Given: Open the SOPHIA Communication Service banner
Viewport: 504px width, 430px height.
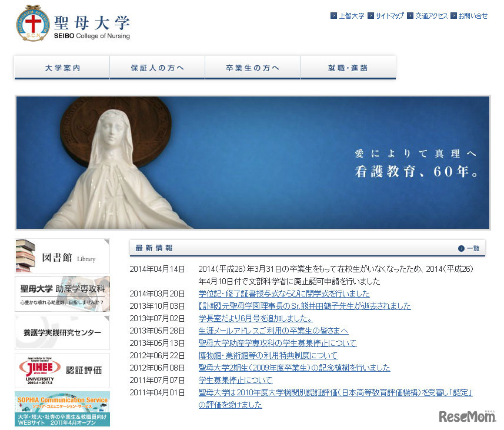Looking at the screenshot, I should pos(62,409).
